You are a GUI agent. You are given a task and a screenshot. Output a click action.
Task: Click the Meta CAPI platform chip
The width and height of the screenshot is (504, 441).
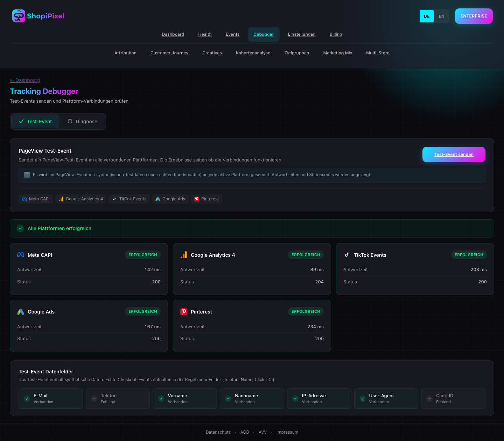36,199
